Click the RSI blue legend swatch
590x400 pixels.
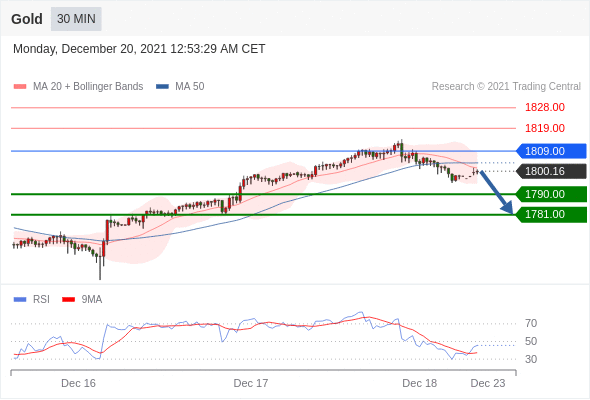[x=20, y=300]
